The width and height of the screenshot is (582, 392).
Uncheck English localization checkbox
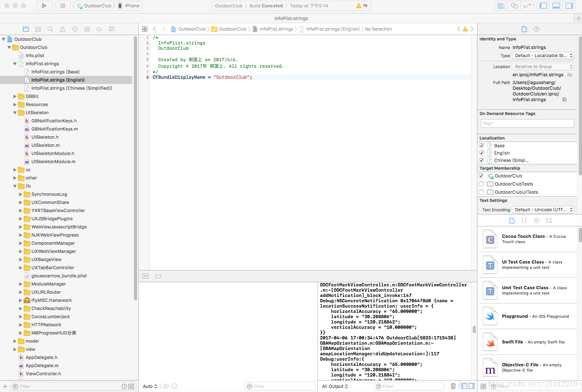pyautogui.click(x=482, y=153)
